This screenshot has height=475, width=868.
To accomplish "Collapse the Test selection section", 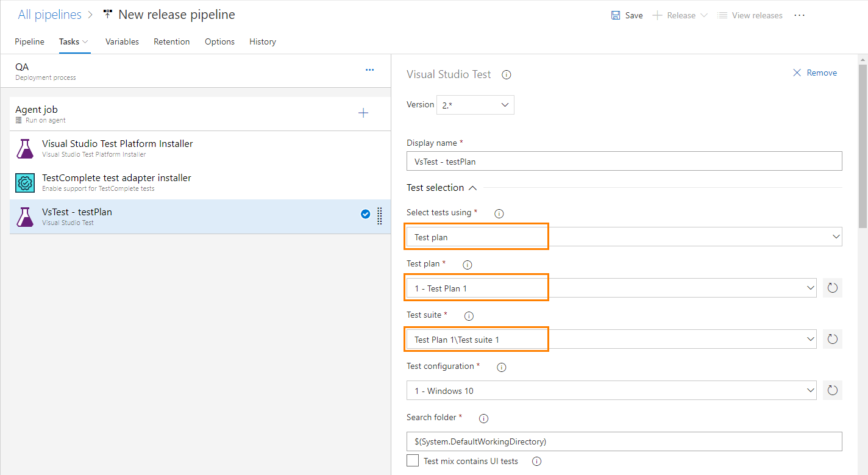I will click(474, 187).
